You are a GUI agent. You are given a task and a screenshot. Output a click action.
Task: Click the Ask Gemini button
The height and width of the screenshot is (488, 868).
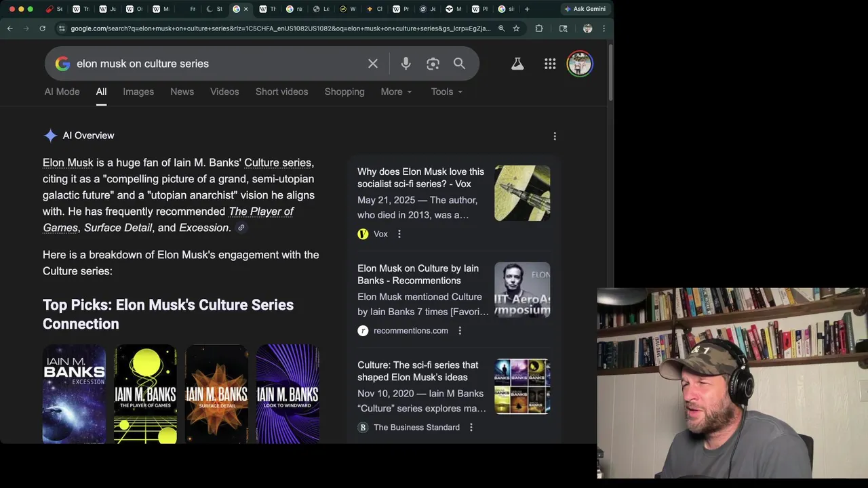click(585, 9)
